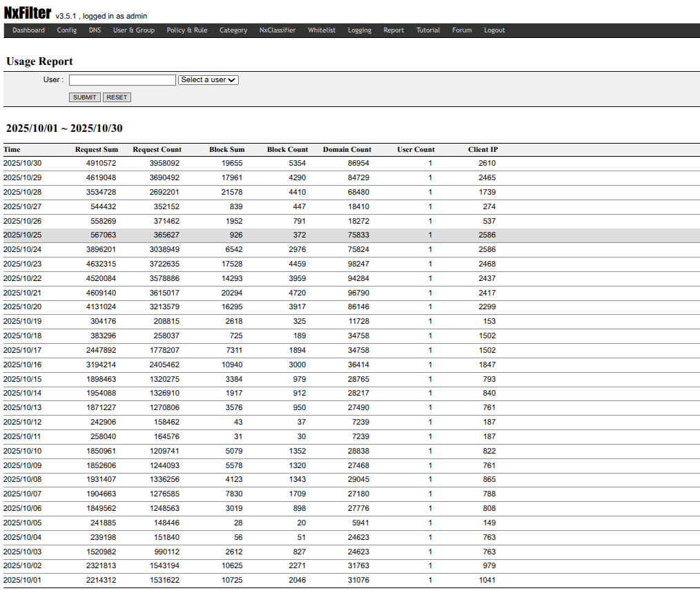Open the Dashboard menu item
Viewport: 700px width, 602px height.
[28, 30]
